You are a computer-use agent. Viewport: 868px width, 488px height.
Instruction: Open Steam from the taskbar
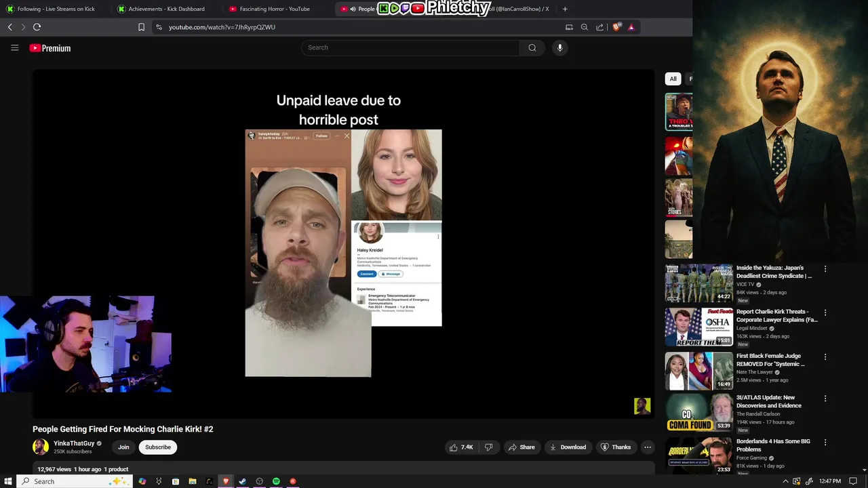click(x=243, y=481)
